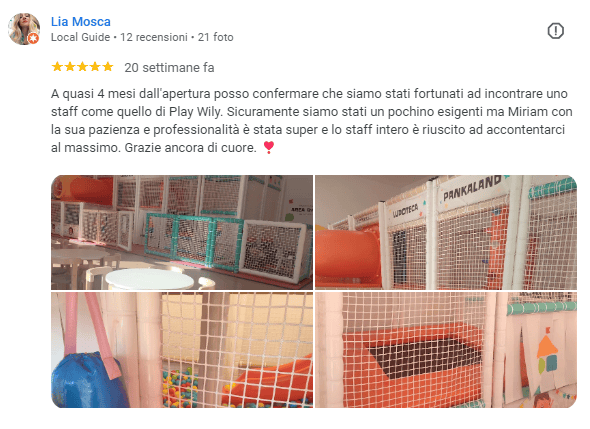Click the report review flag icon
This screenshot has height=429, width=590.
tap(555, 31)
